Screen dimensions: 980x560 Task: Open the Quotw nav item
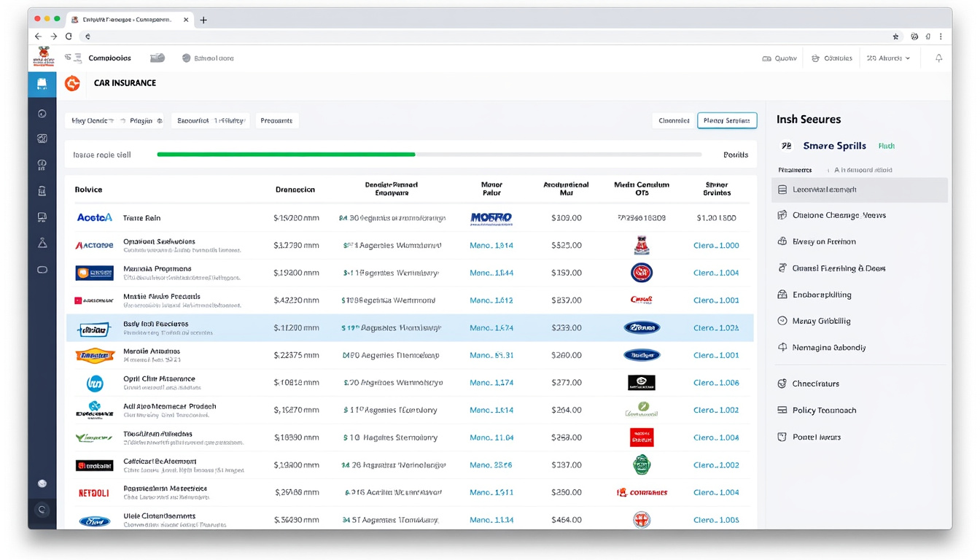[779, 58]
